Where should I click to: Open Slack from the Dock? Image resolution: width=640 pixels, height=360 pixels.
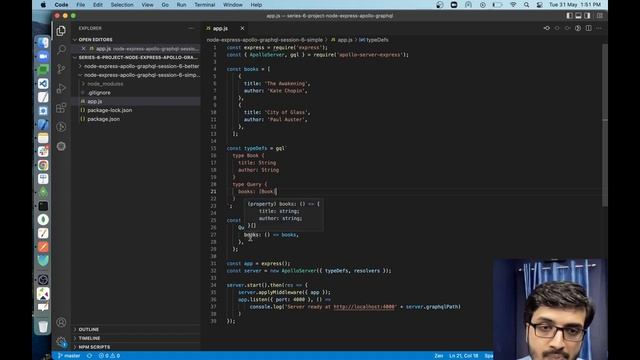[43, 151]
